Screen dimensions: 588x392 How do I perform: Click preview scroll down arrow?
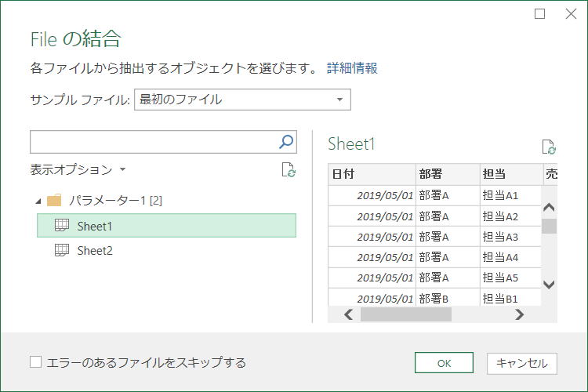coord(549,285)
